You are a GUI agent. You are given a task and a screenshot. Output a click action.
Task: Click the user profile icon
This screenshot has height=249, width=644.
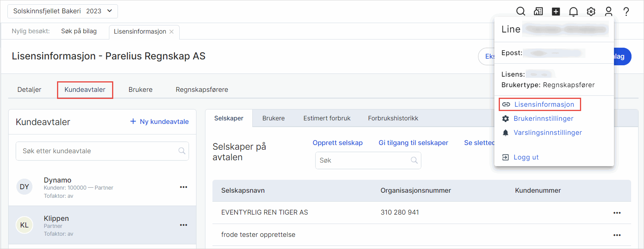pyautogui.click(x=608, y=11)
